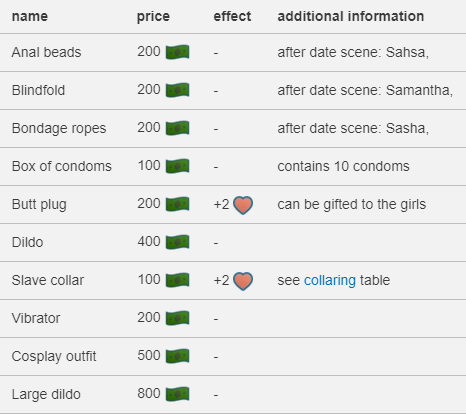Viewport: 466px width, 414px height.
Task: Open the collaring table link
Action: point(330,280)
